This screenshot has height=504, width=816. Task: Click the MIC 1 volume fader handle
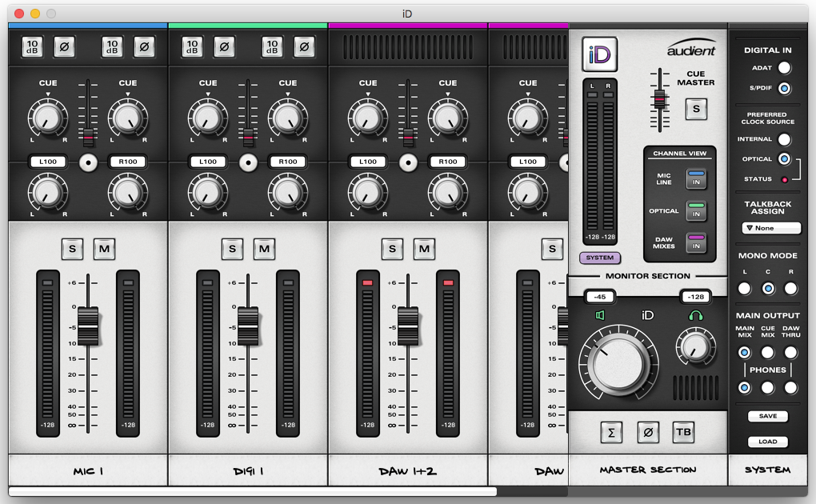coord(88,326)
